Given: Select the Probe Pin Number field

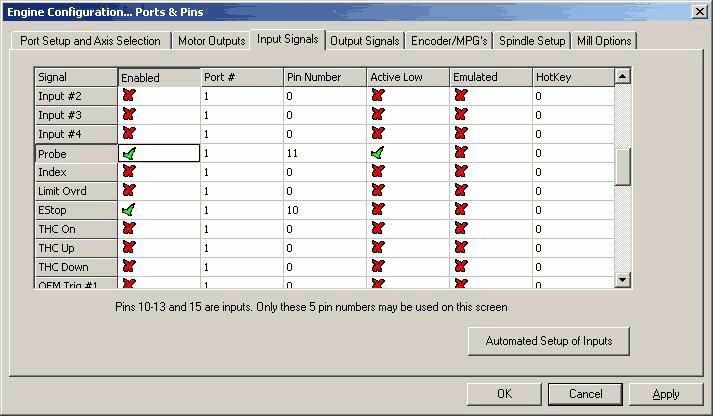Looking at the screenshot, I should coord(324,154).
